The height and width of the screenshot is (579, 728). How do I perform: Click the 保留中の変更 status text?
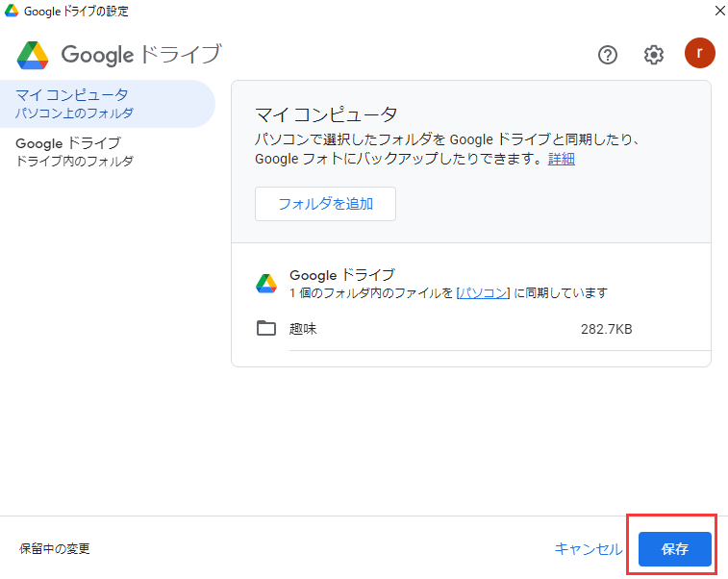(55, 549)
